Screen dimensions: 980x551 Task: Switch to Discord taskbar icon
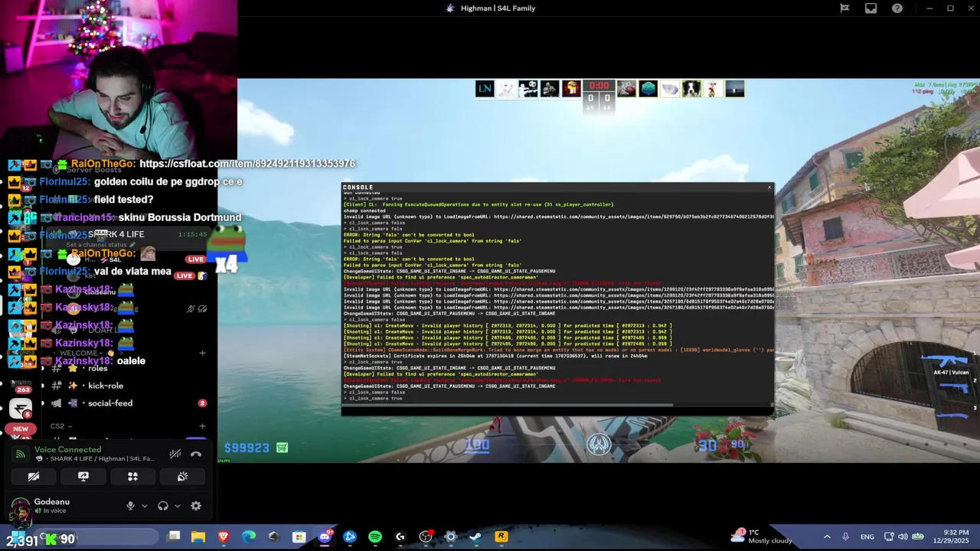tap(325, 537)
